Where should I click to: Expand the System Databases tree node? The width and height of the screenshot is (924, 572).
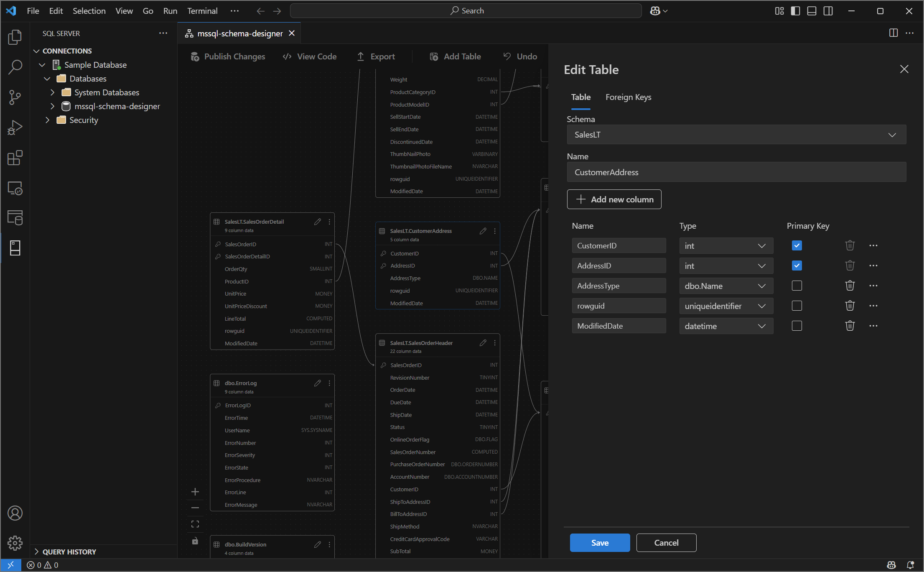click(x=53, y=92)
